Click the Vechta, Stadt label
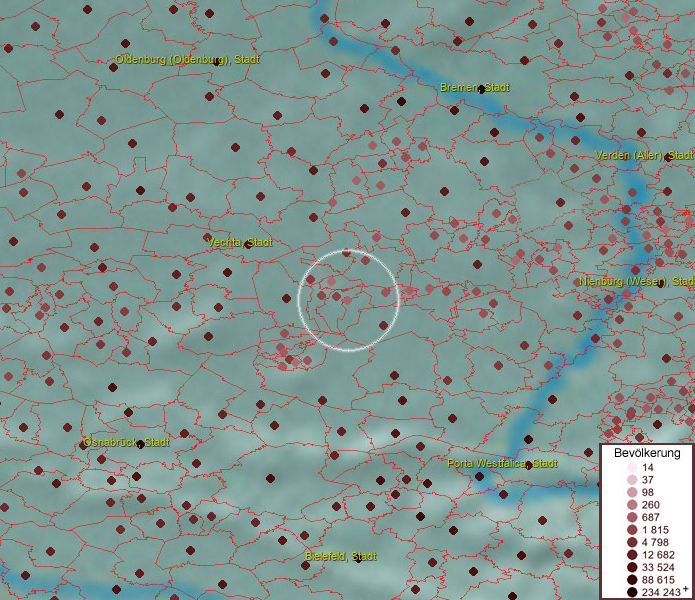The width and height of the screenshot is (695, 600). [x=240, y=242]
